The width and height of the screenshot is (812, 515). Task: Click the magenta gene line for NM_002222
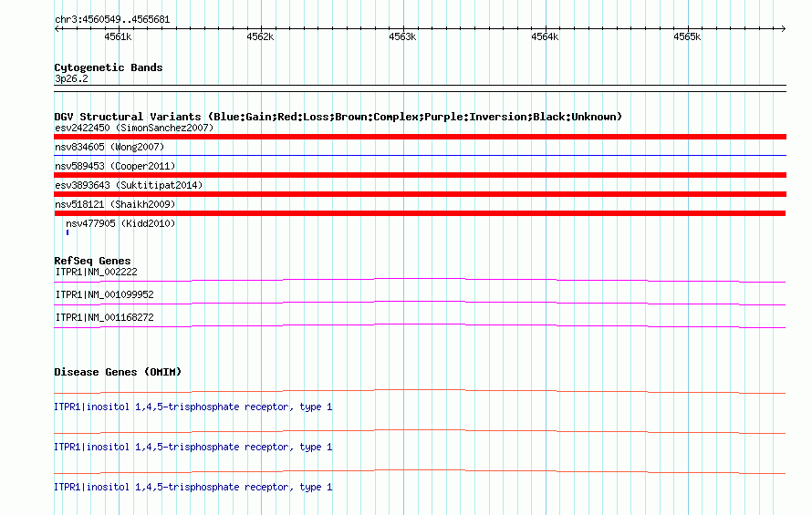(x=420, y=280)
